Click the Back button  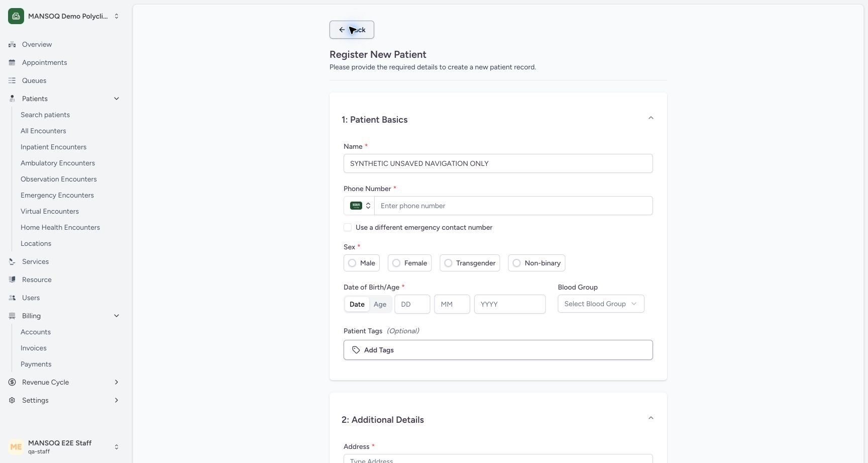(352, 30)
